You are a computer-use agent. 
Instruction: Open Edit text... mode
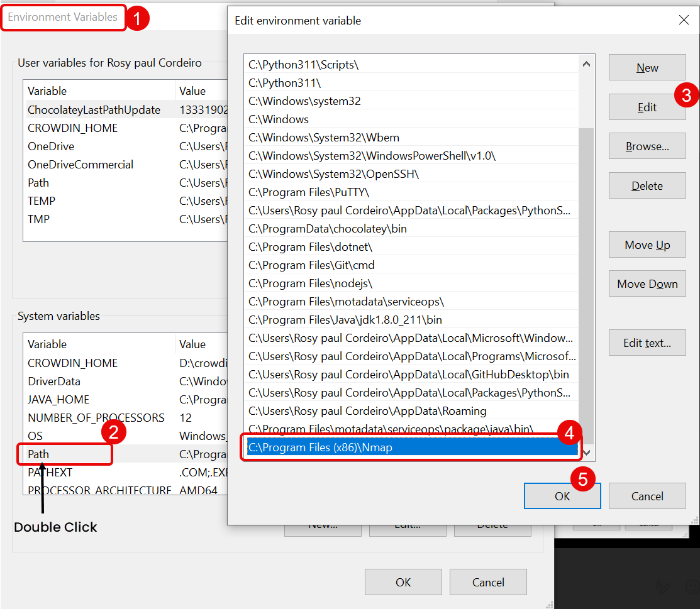pos(647,343)
